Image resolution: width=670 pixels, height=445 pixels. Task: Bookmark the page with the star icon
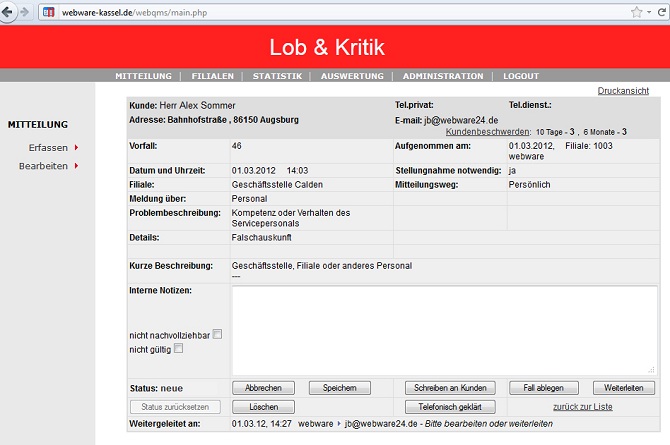point(637,12)
